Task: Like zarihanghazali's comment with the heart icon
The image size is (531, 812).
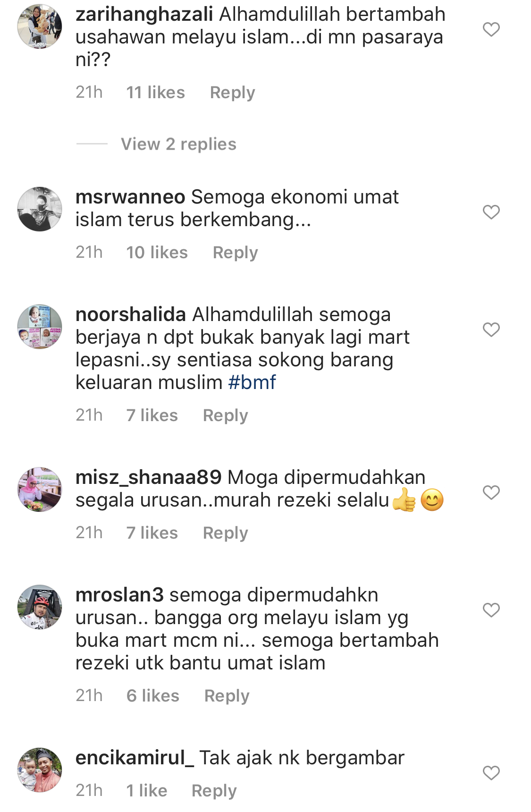Action: pyautogui.click(x=491, y=30)
